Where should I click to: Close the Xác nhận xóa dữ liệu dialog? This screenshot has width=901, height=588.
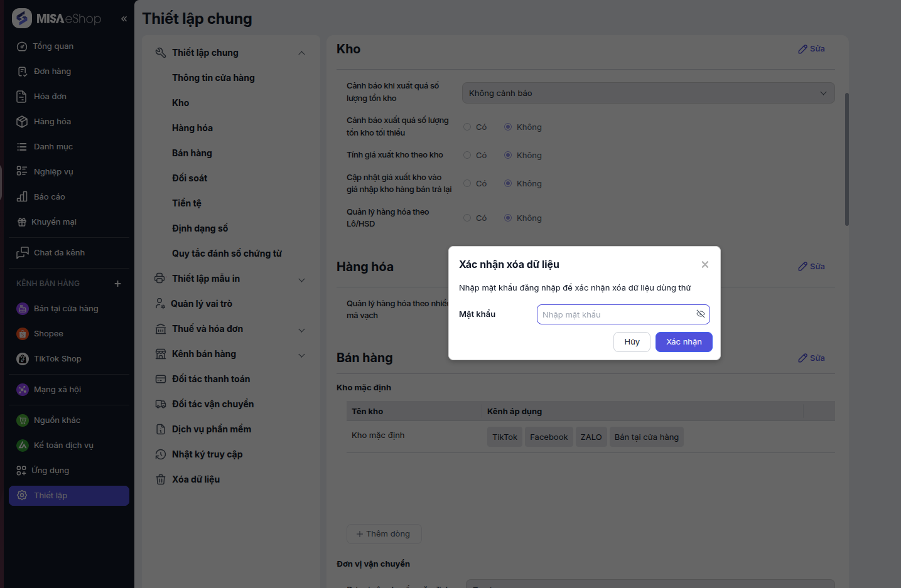click(705, 265)
